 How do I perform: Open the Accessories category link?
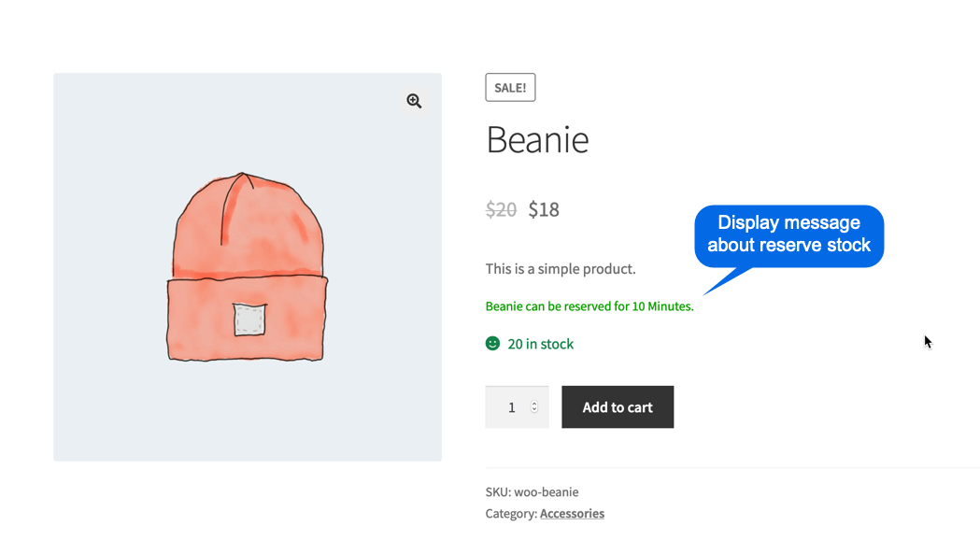(x=572, y=514)
